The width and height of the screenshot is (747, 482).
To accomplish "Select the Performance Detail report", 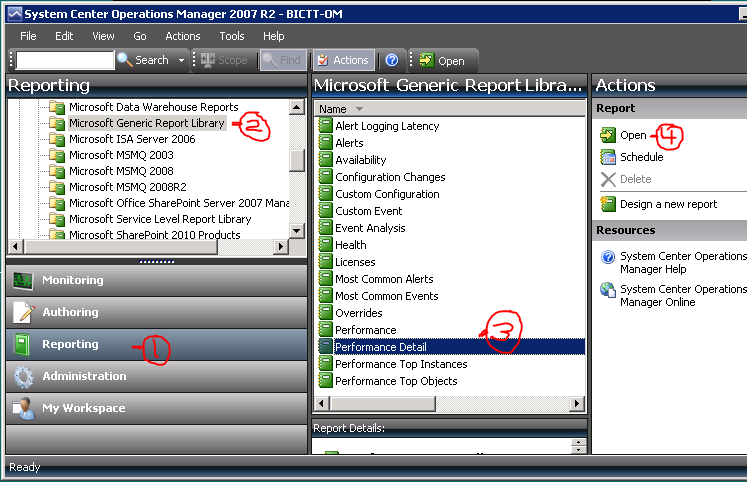I will click(x=451, y=347).
